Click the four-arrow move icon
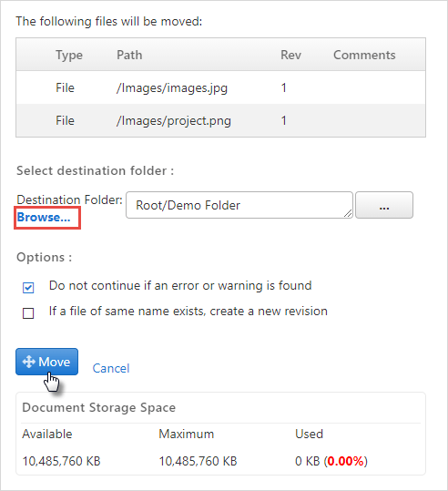448x491 pixels. (29, 362)
